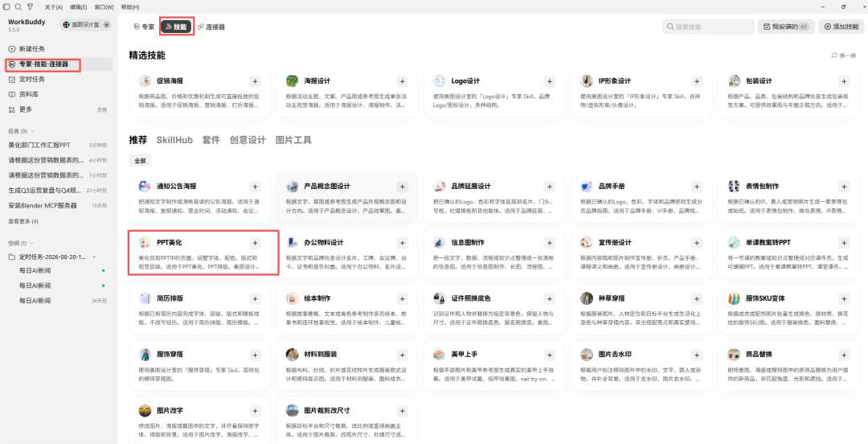868x444 pixels.
Task: Add the 表情包制作 skill via plus icon
Action: point(844,187)
